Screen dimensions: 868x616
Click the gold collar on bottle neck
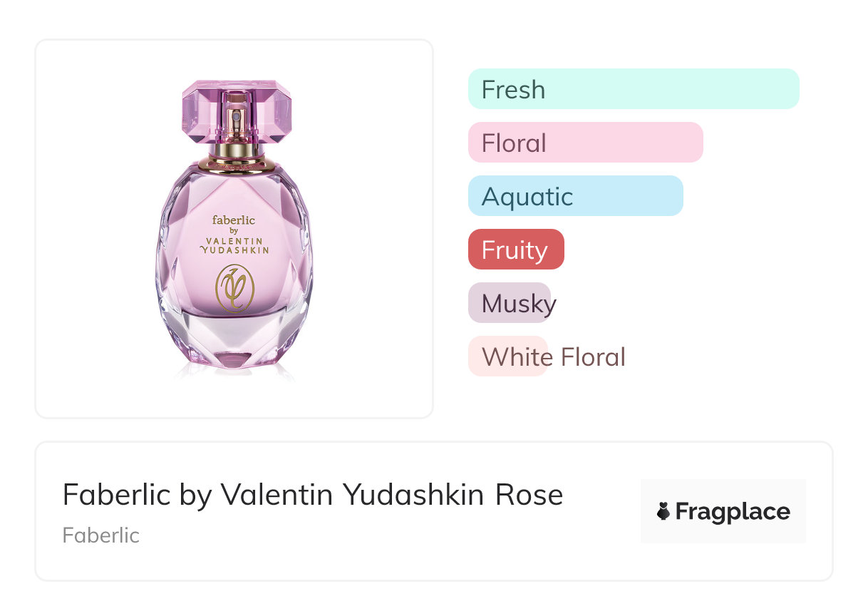(237, 152)
